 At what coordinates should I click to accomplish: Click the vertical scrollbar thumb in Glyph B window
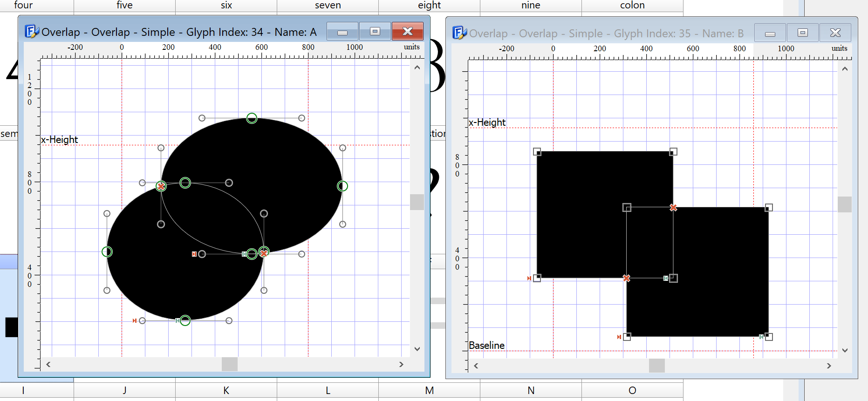pyautogui.click(x=844, y=204)
